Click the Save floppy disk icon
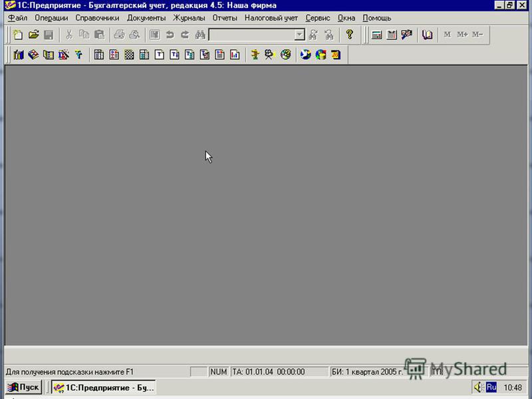532x399 pixels. (x=49, y=35)
